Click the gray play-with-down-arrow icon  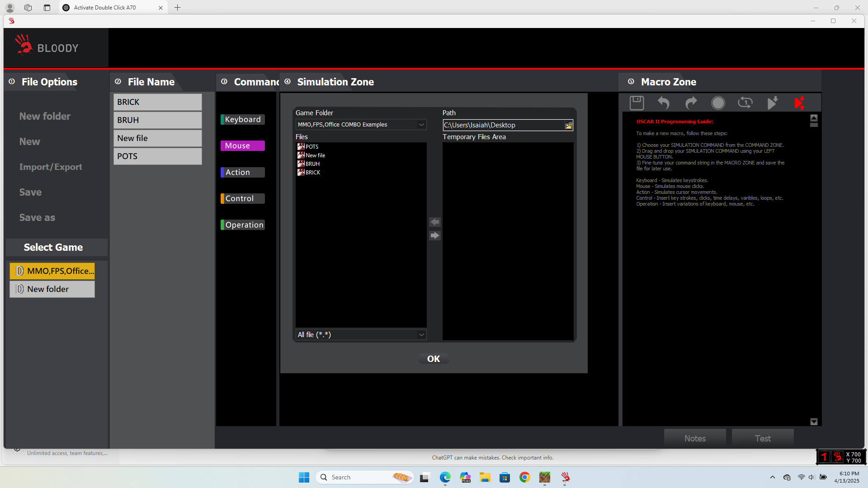(772, 103)
